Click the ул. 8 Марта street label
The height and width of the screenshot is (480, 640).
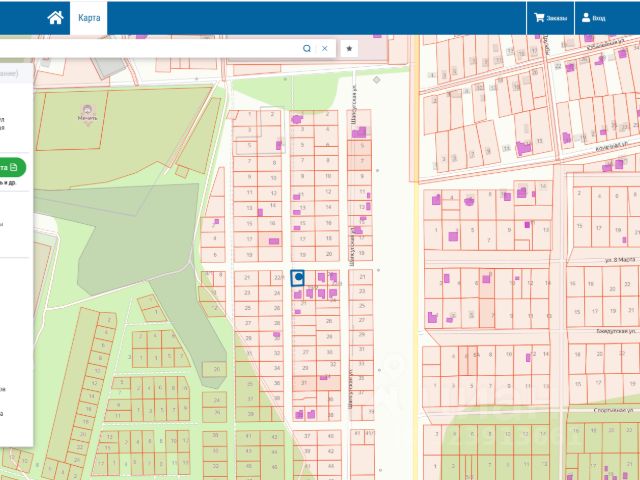620,260
